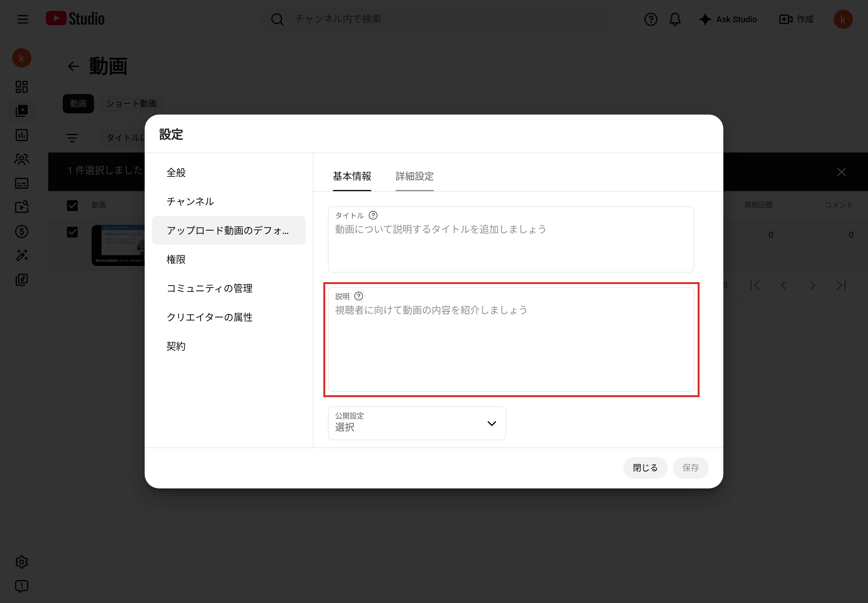Screen dimensions: 868x603
Task: Click the search magnifier icon
Action: coord(277,19)
